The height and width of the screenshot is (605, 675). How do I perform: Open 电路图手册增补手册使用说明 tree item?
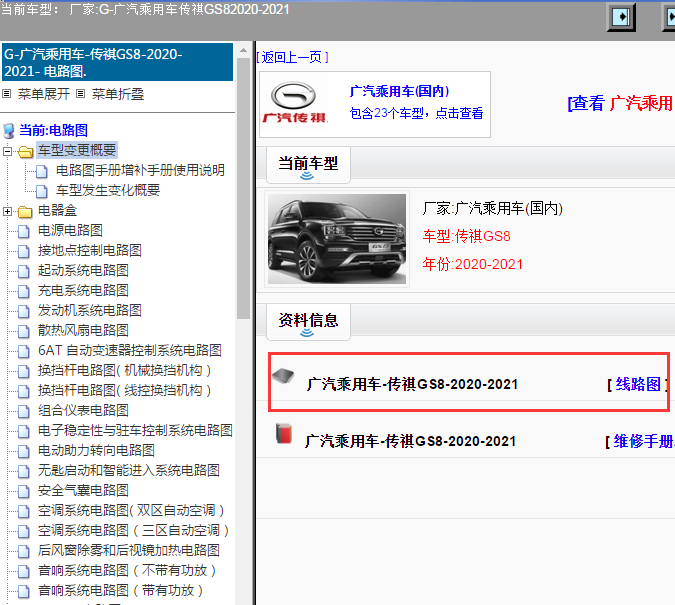[x=140, y=170]
